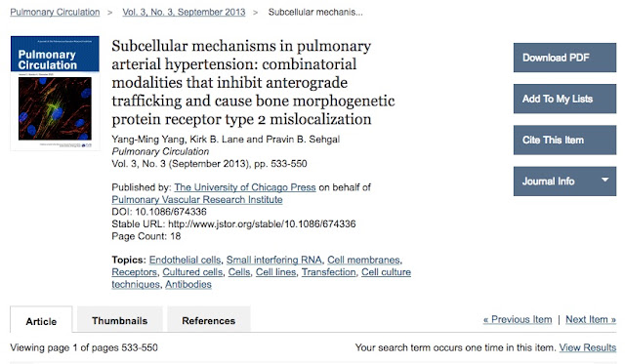Open Vol. 3, No. 3 breadcrumb link

[x=184, y=12]
